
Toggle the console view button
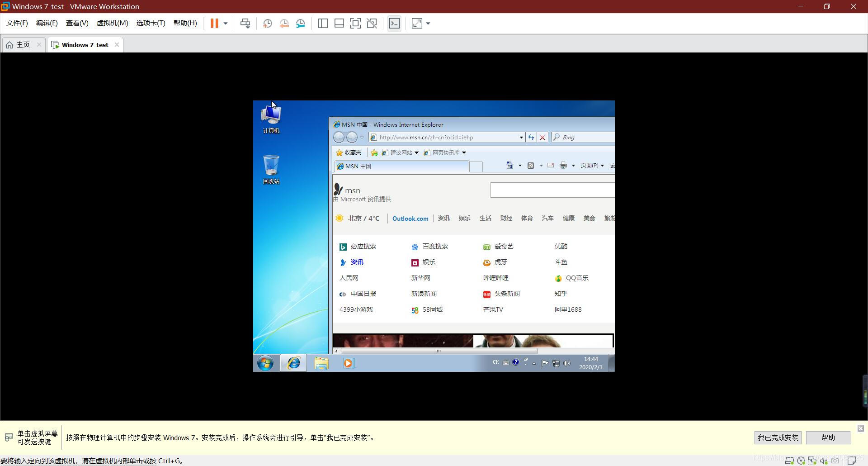(394, 24)
